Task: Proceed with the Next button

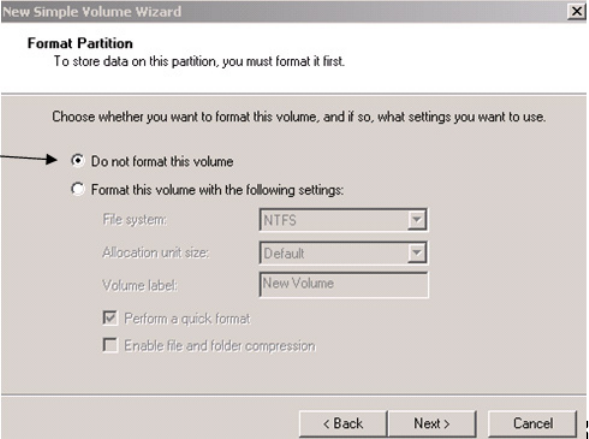Action: pyautogui.click(x=432, y=424)
